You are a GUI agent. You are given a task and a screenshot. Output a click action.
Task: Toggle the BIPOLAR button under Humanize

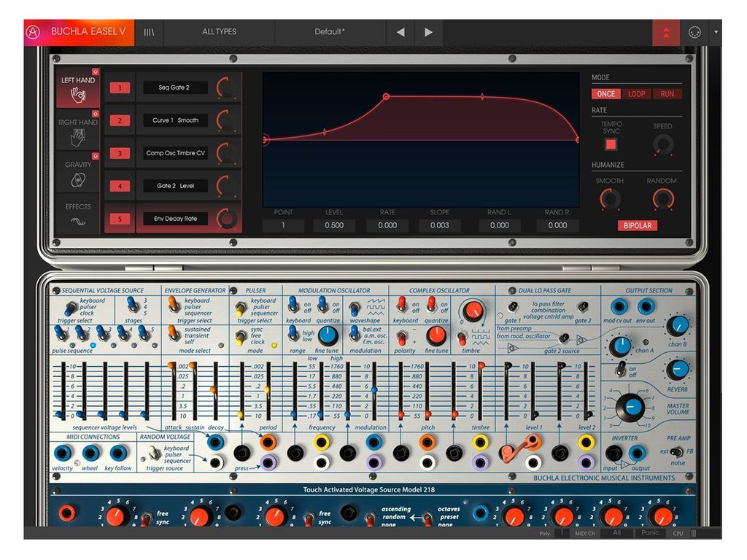(638, 226)
